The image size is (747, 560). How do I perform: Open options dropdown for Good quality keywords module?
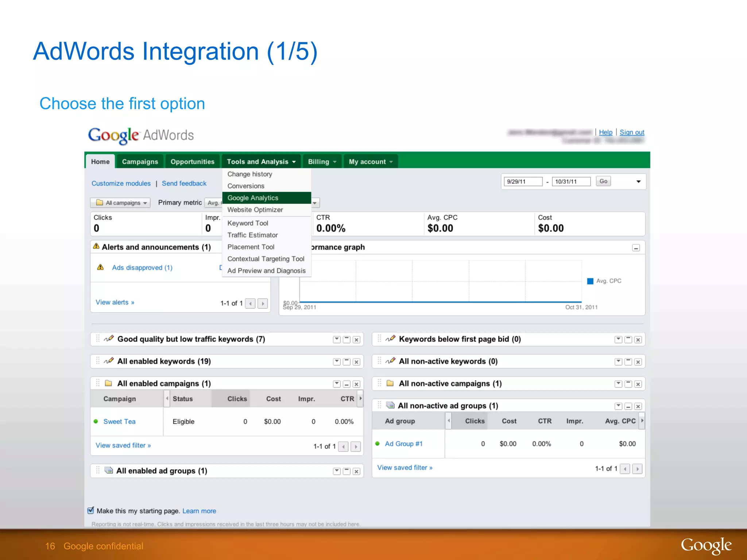pos(337,339)
